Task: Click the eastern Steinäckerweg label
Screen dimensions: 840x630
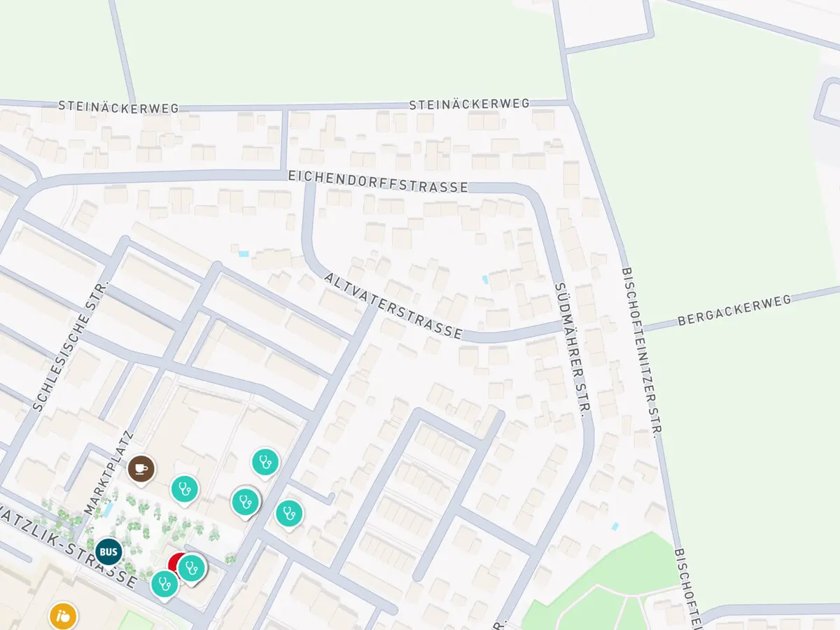Action: [469, 104]
